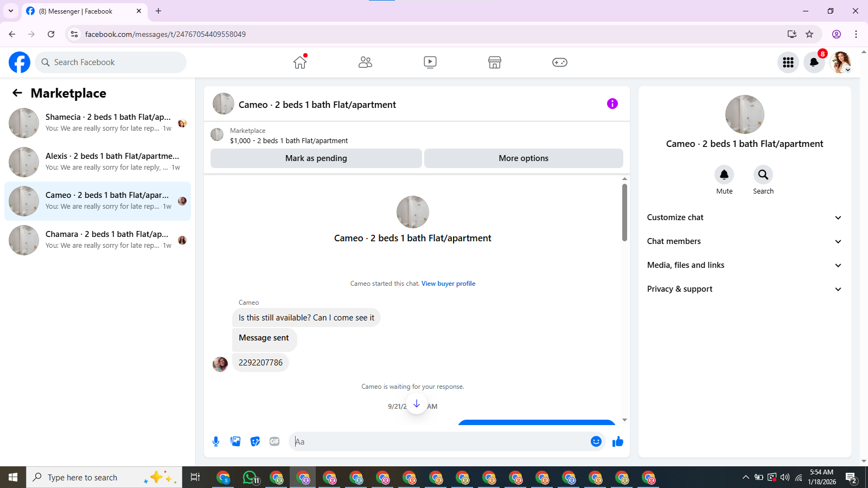Open Task View on taskbar
868x488 pixels.
pyautogui.click(x=195, y=477)
